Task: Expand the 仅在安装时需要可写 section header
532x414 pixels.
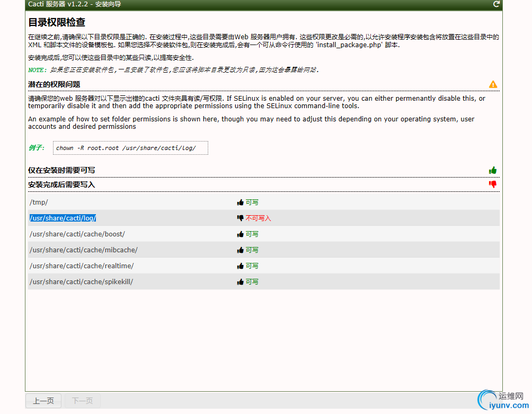Action: pyautogui.click(x=264, y=170)
